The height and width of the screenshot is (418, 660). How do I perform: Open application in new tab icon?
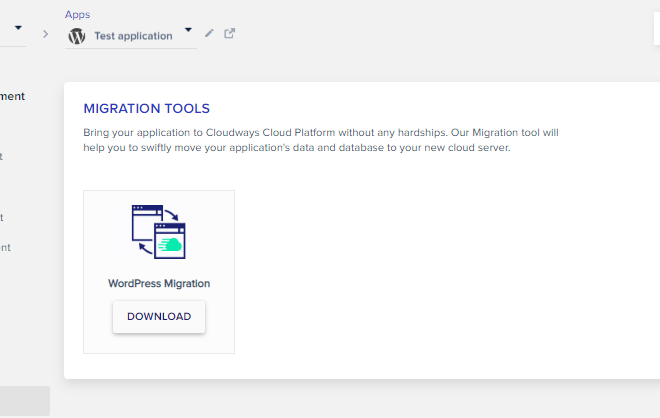tap(229, 33)
